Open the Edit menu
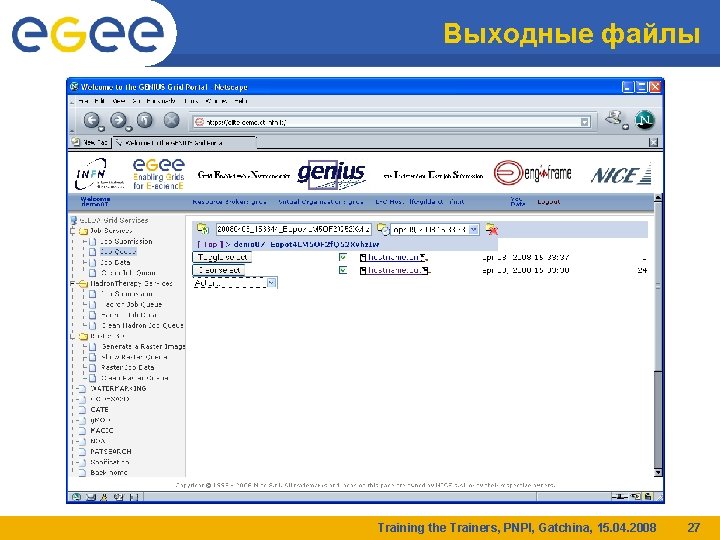The width and height of the screenshot is (720, 540). [99, 101]
